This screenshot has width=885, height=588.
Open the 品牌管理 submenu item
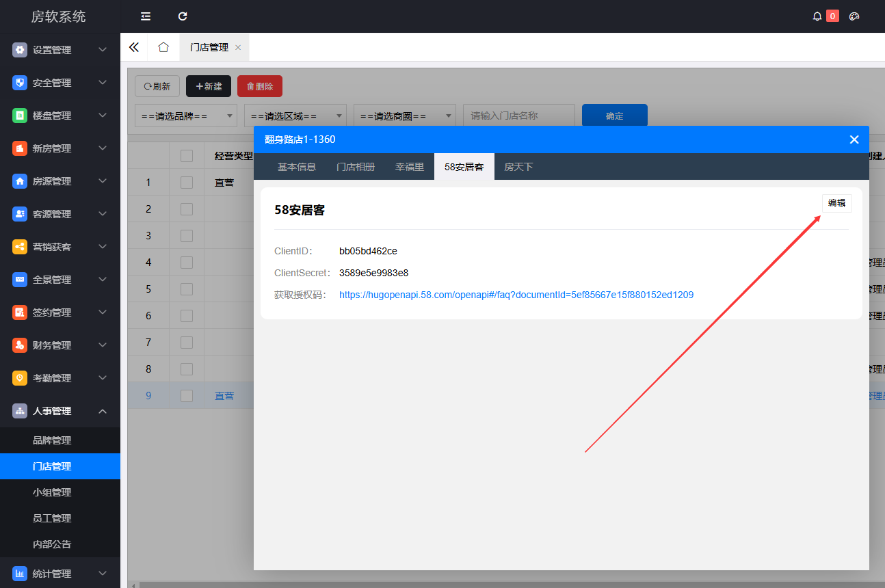(60, 440)
